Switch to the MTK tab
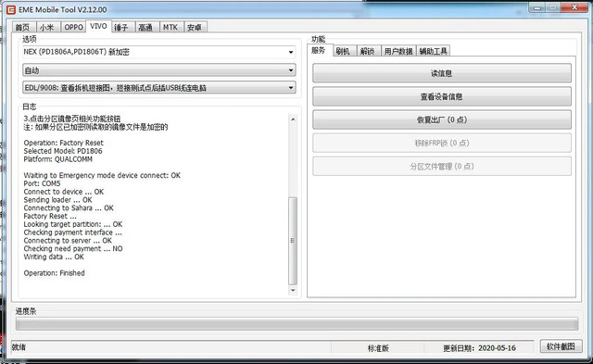593x364 pixels. [x=171, y=27]
